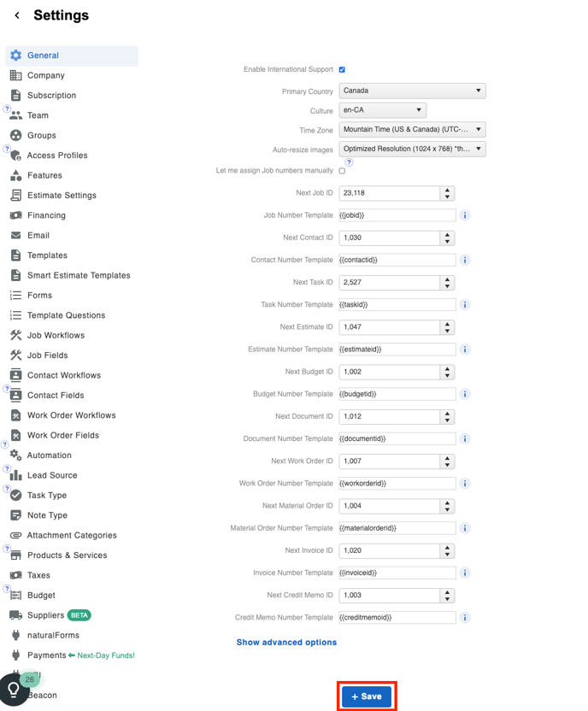Click the help question mark under Auto-resize images
This screenshot has width=588, height=711.
pos(349,162)
